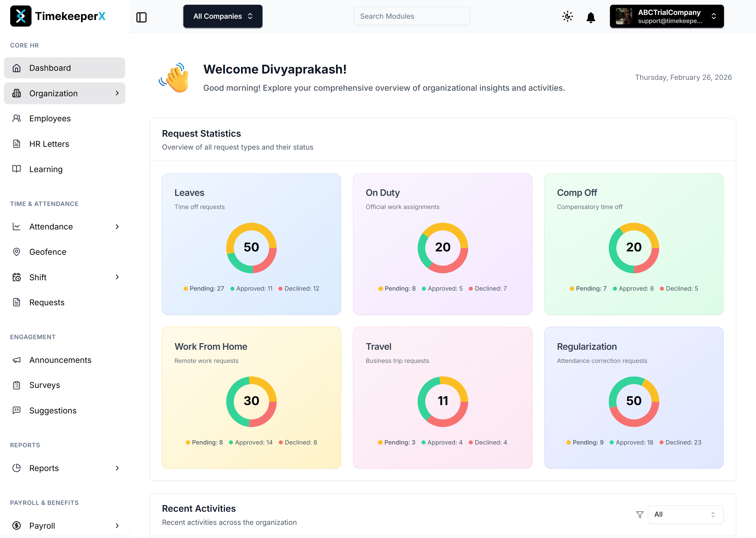756x538 pixels.
Task: Open the Recent Activities 'All' filter dropdown
Action: (685, 514)
